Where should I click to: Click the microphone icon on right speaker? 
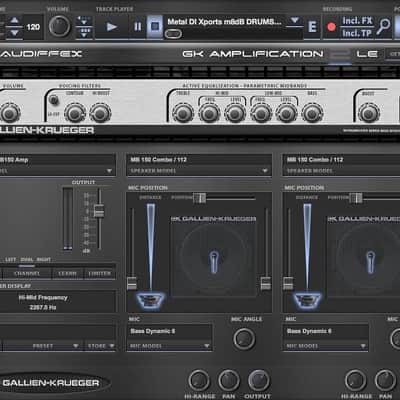click(370, 262)
